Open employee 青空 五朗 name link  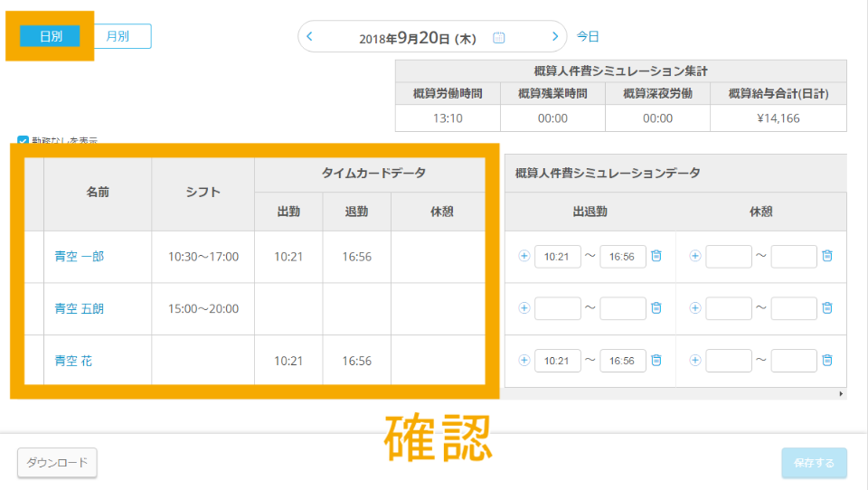pyautogui.click(x=80, y=309)
